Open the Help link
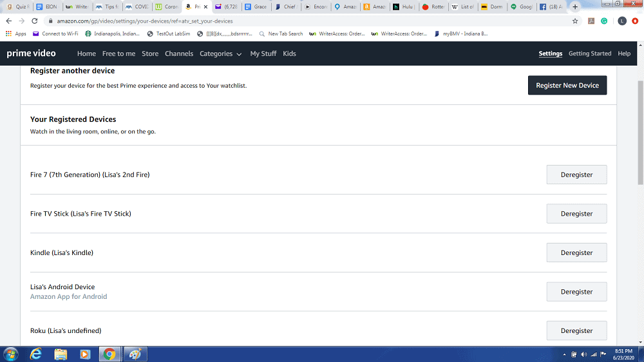 coord(624,53)
